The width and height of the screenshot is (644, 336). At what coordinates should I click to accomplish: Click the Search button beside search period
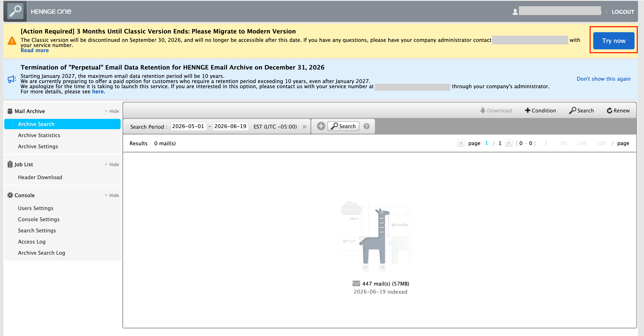click(343, 126)
